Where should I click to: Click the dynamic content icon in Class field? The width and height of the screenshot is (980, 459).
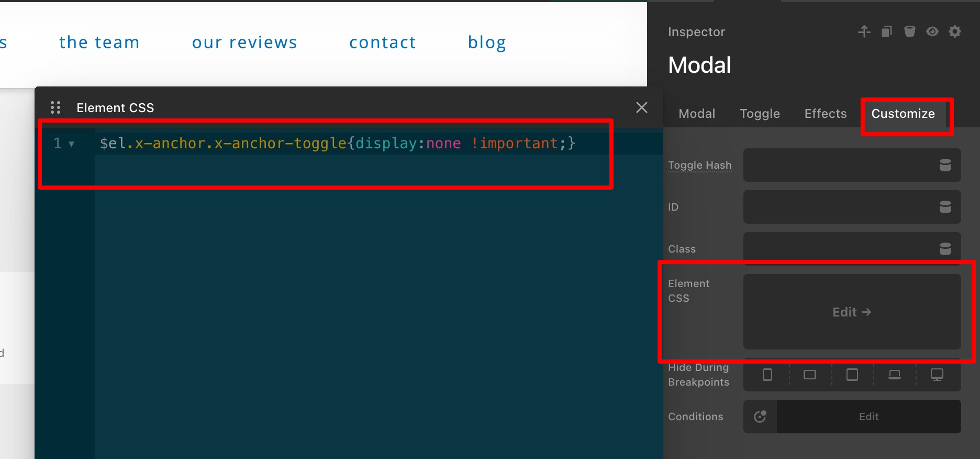[945, 249]
